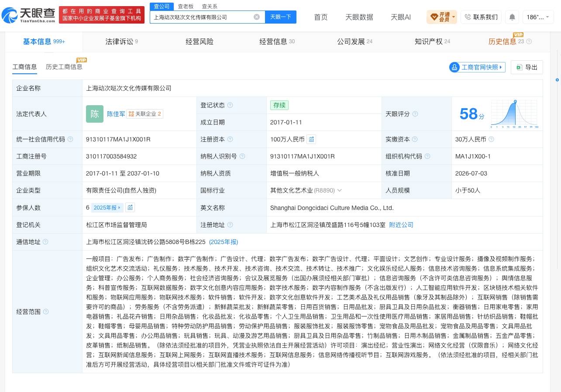This screenshot has height=392, width=561.
Task: Click English name Shanghai Dongcidaci Culture Media
Action: [x=332, y=208]
